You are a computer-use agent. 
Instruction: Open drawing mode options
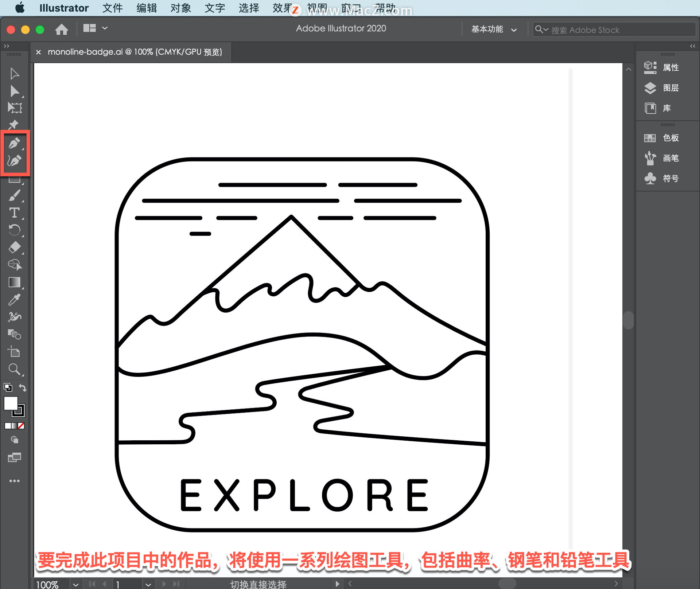(x=15, y=440)
